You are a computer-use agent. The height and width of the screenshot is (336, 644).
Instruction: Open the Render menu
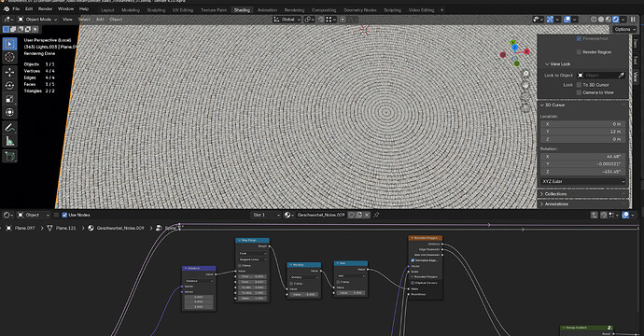(x=45, y=8)
